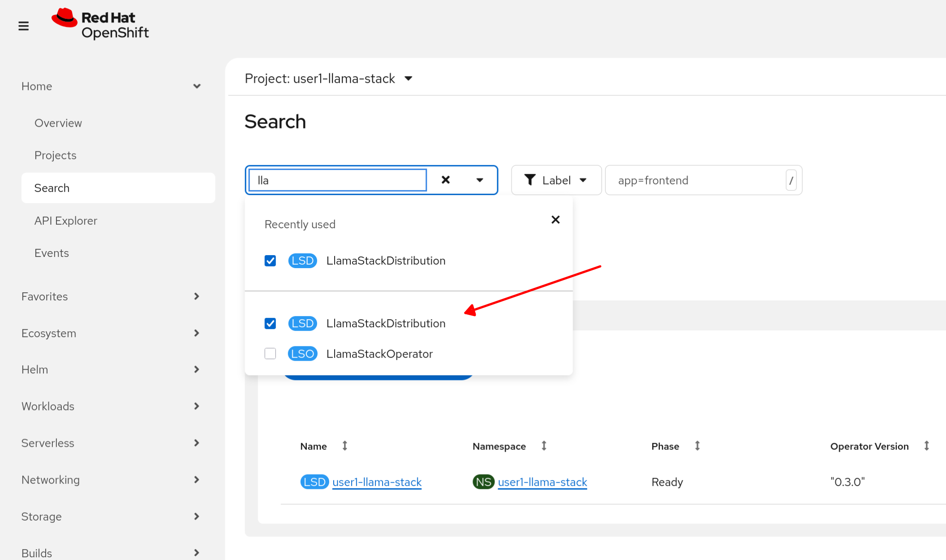Click the hamburger menu icon
Screen dimensions: 946x560
click(23, 26)
